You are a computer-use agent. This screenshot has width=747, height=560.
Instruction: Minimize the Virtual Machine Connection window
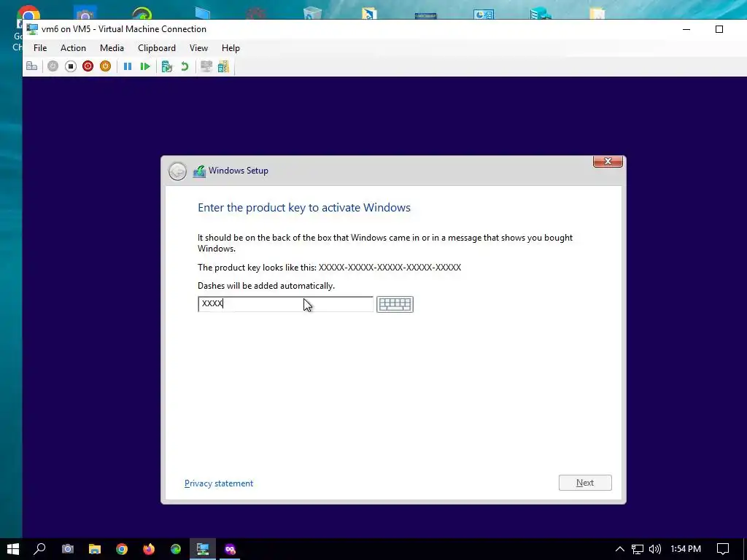tap(686, 29)
